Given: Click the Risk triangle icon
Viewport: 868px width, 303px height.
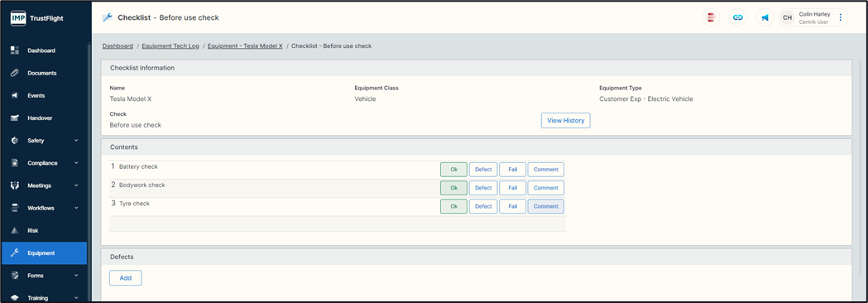Looking at the screenshot, I should pos(15,230).
